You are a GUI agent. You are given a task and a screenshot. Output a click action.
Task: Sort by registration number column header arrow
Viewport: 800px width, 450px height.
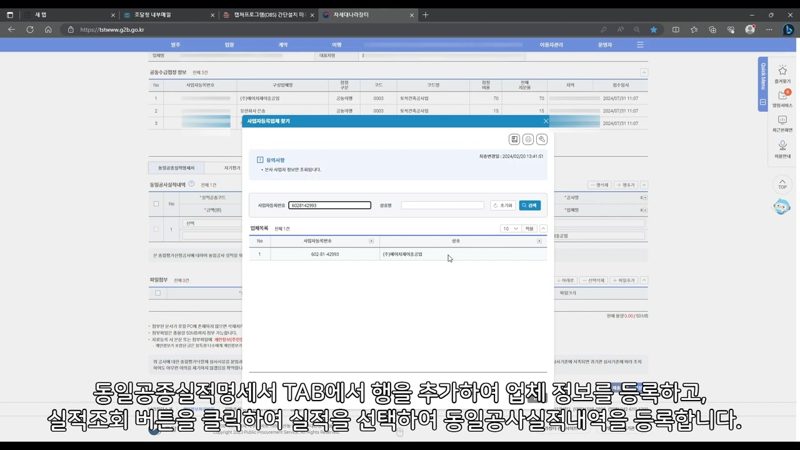371,241
